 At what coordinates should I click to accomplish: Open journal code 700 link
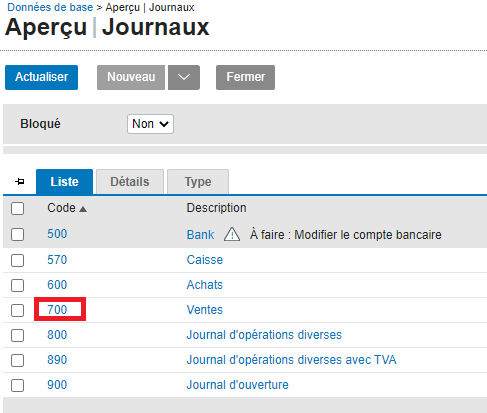(57, 310)
